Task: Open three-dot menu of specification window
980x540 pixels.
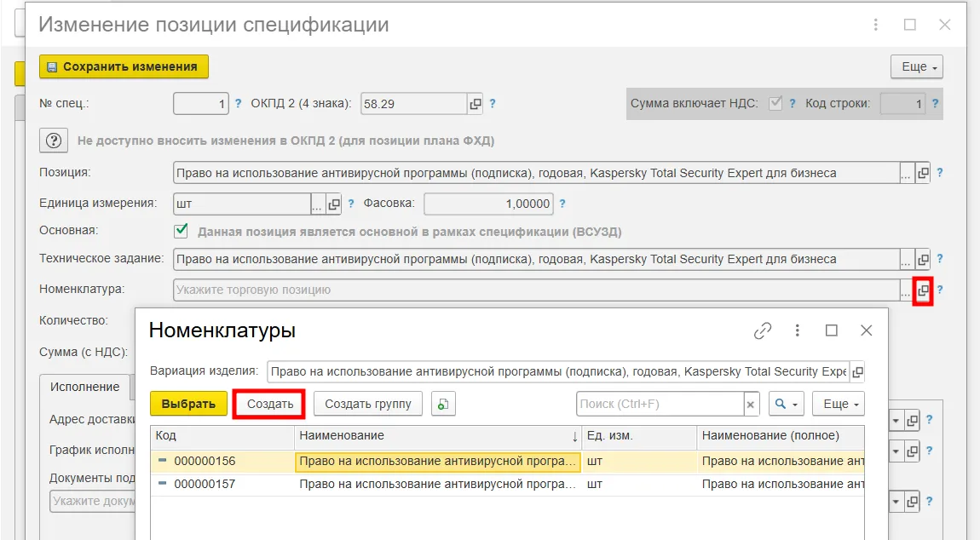Action: click(x=876, y=25)
